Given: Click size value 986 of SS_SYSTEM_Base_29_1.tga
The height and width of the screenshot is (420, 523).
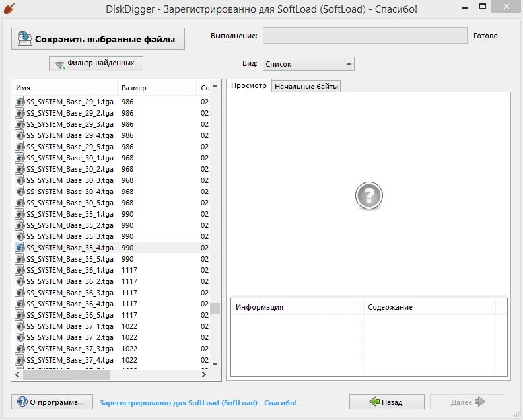Looking at the screenshot, I should click(127, 102).
